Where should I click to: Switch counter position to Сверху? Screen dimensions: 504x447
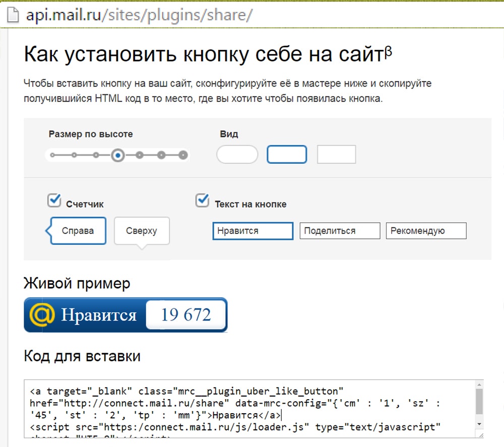pyautogui.click(x=142, y=230)
